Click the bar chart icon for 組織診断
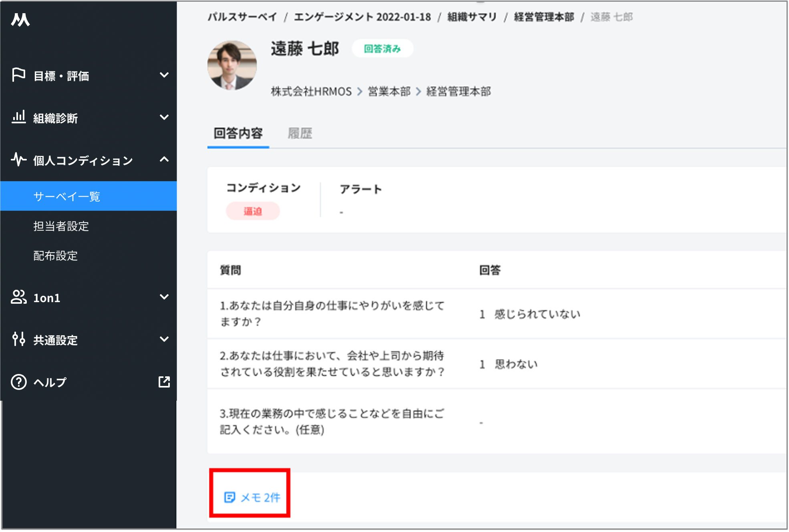The width and height of the screenshot is (789, 532). [x=18, y=117]
